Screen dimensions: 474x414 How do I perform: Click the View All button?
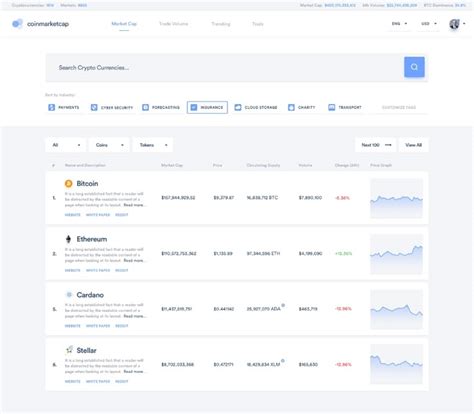pos(414,145)
